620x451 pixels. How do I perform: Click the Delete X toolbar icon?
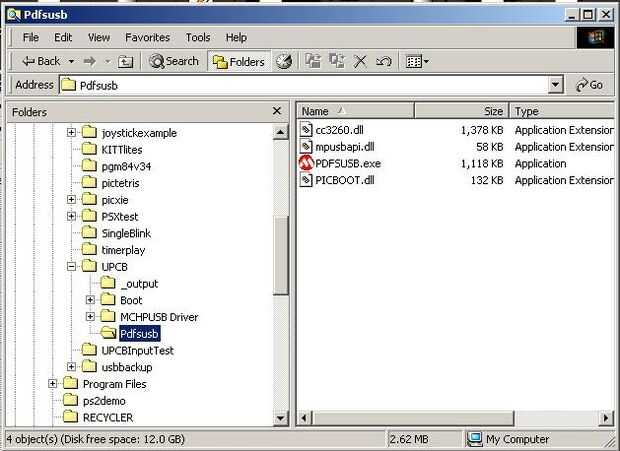pos(360,62)
